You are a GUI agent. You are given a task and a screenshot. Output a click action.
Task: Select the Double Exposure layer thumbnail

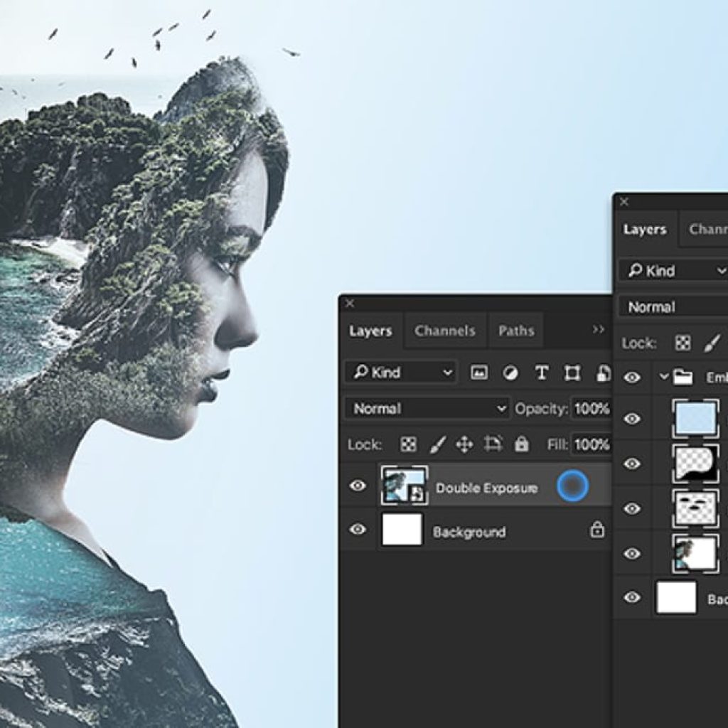[405, 485]
